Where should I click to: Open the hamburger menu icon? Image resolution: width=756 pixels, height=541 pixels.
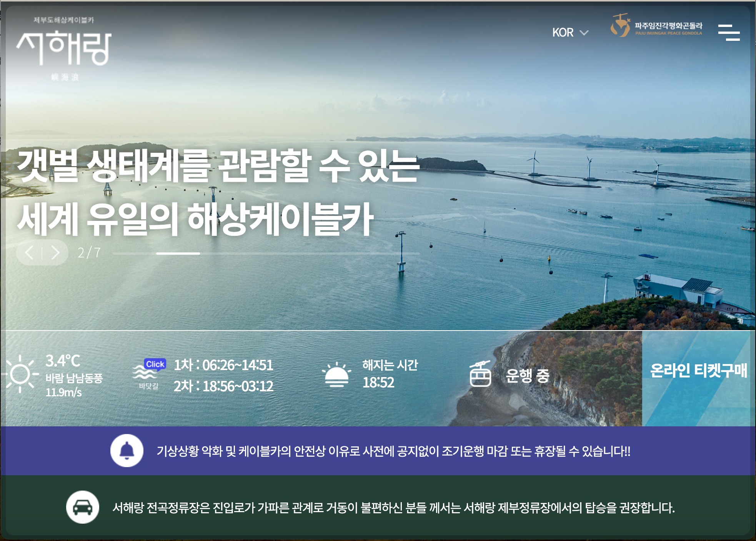coord(729,32)
